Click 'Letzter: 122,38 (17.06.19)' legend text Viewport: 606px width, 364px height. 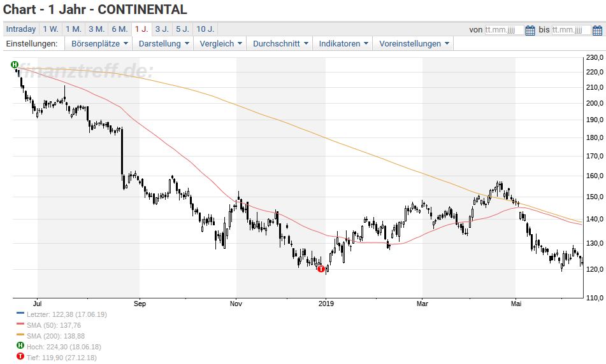coord(67,314)
